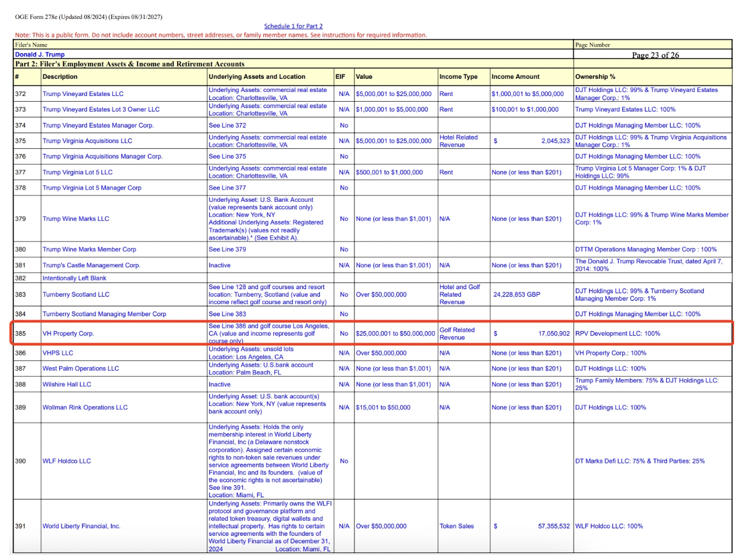Select the 'EIF' column header
This screenshot has height=560, width=741.
[340, 76]
